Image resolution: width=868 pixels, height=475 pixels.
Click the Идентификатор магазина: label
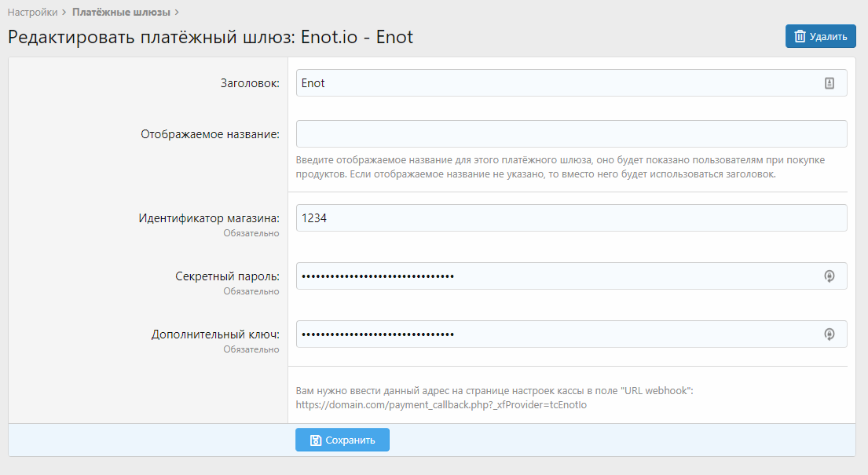point(208,218)
